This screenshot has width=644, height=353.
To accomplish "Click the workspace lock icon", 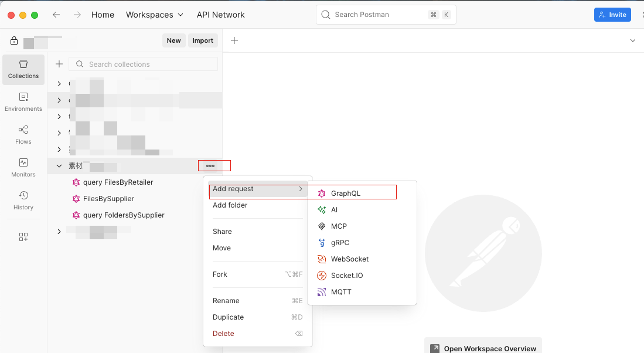I will click(14, 40).
